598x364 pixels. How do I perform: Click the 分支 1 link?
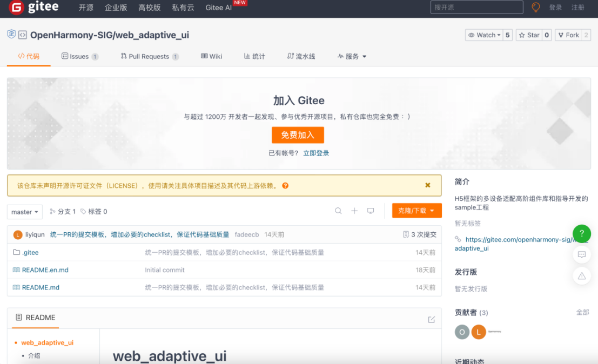[63, 212]
